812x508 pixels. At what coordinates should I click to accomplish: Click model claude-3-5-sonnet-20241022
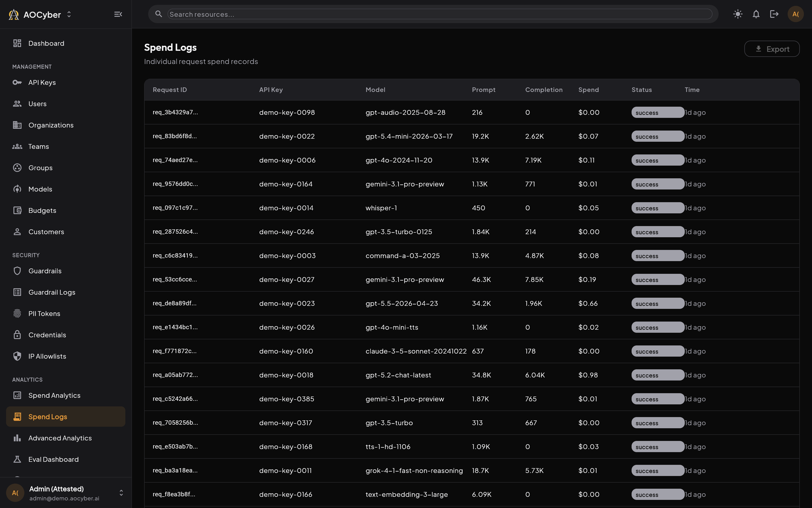point(416,351)
